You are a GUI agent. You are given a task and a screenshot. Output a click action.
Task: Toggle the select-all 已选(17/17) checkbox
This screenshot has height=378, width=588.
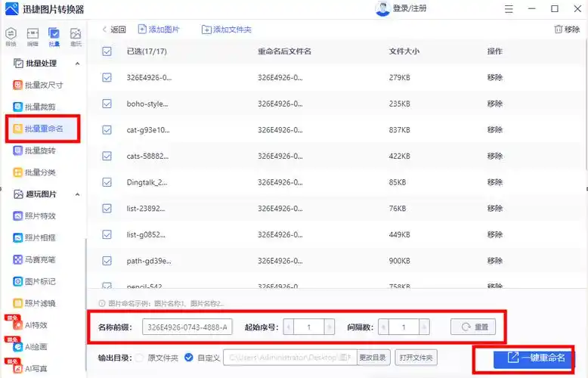[x=107, y=51]
